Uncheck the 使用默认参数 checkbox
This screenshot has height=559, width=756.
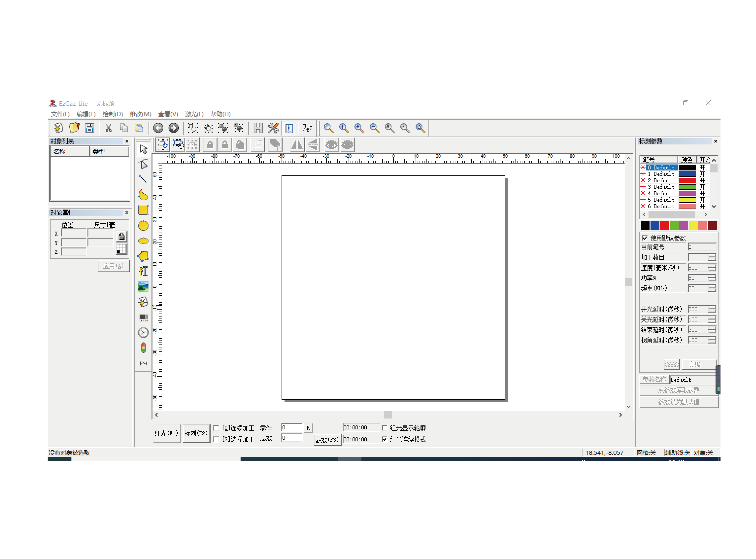[x=645, y=238]
